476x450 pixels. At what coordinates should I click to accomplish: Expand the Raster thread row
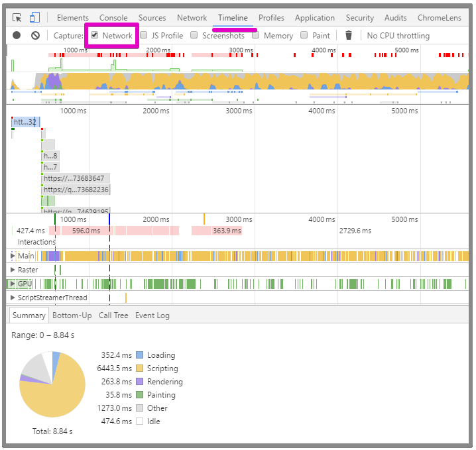coord(13,270)
